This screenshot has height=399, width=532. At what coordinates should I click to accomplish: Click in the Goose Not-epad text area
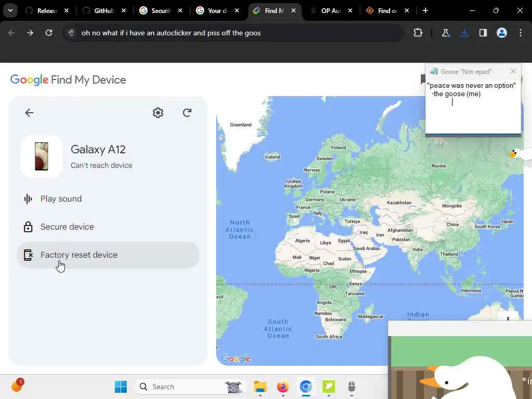(x=473, y=106)
